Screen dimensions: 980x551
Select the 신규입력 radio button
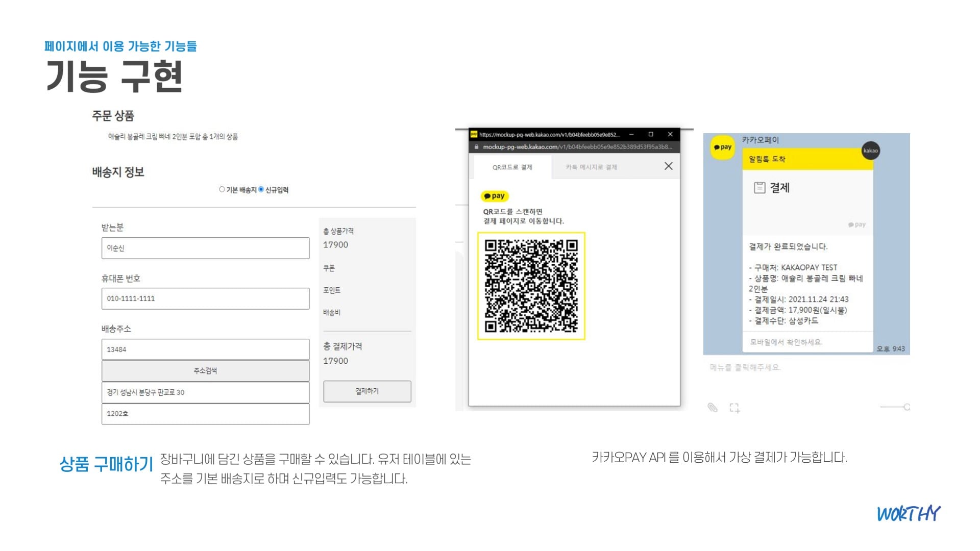pos(261,189)
